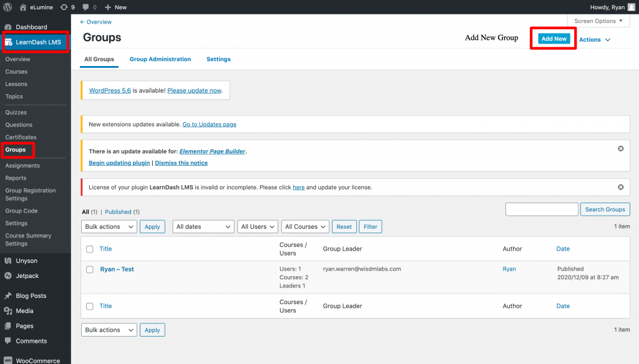This screenshot has width=639, height=364.
Task: Expand the Screen Options panel
Action: [x=598, y=21]
